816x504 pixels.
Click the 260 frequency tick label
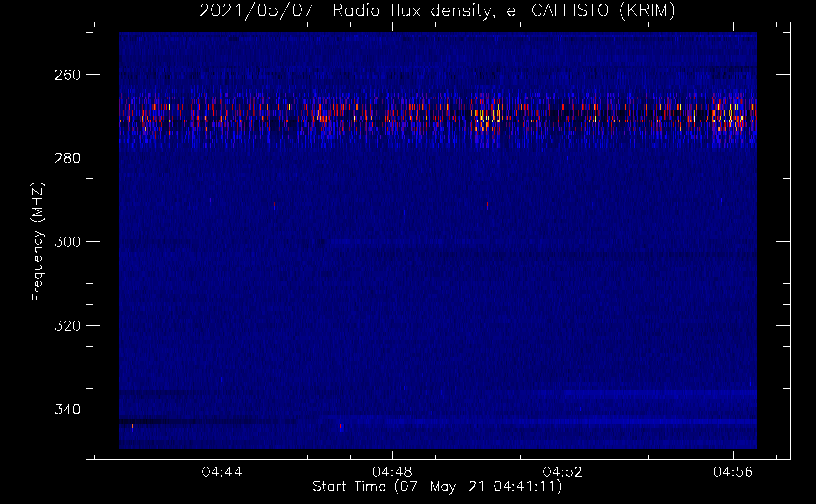[x=68, y=75]
